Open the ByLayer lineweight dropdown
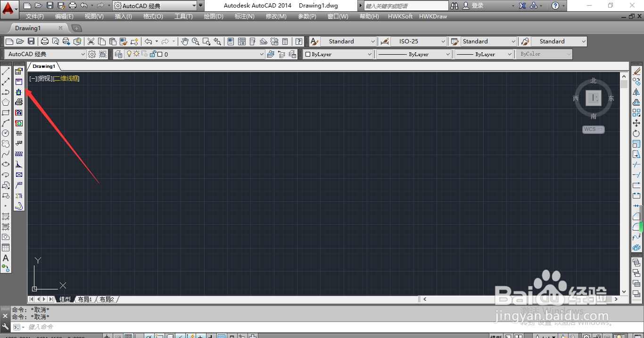This screenshot has width=644, height=338. [x=483, y=54]
